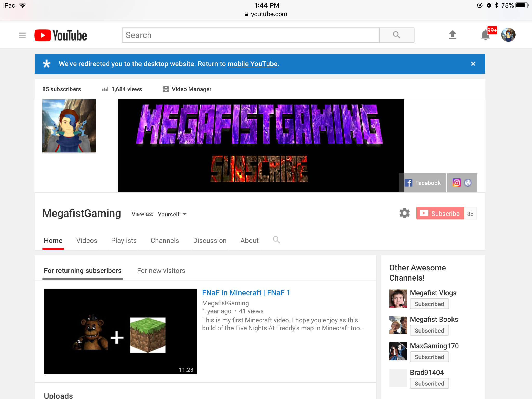The height and width of the screenshot is (399, 532).
Task: Focus the Search input field
Action: click(251, 35)
